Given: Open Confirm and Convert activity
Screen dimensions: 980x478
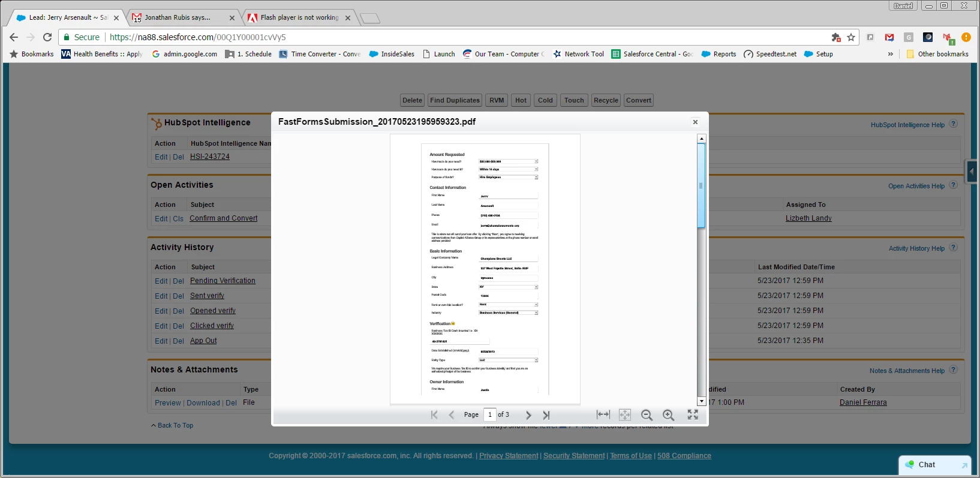Looking at the screenshot, I should [224, 218].
